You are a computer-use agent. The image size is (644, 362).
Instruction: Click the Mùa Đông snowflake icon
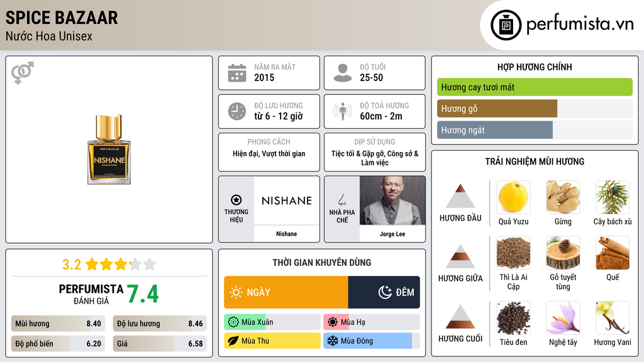tap(333, 341)
